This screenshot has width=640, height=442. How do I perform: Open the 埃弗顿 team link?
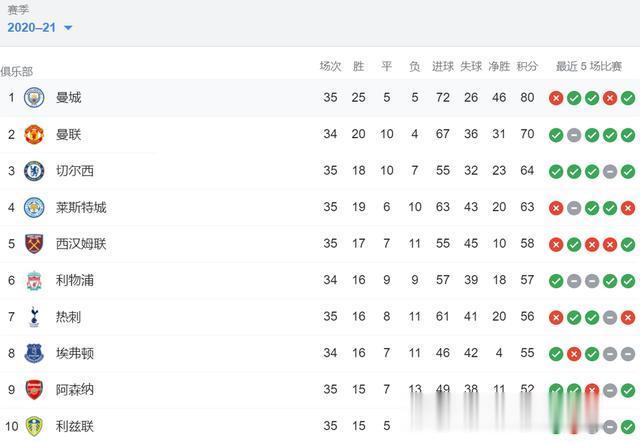point(75,353)
